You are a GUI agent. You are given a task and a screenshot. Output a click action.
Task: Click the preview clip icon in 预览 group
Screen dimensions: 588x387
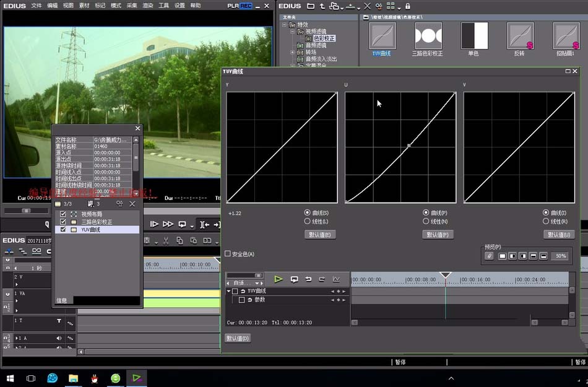489,256
